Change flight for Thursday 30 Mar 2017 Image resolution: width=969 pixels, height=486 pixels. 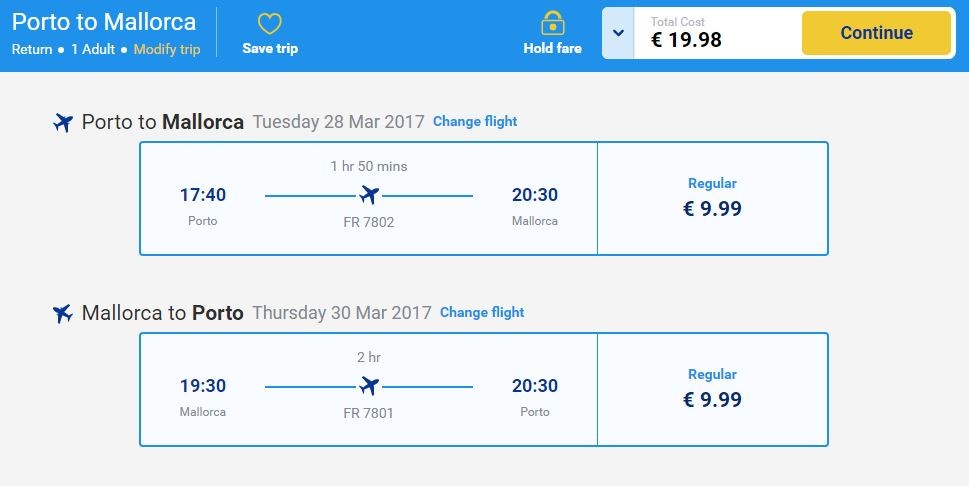(482, 312)
